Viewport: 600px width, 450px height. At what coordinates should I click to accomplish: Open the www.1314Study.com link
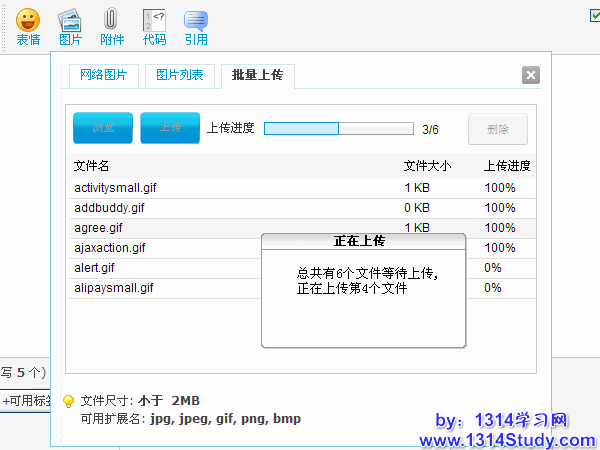[507, 440]
